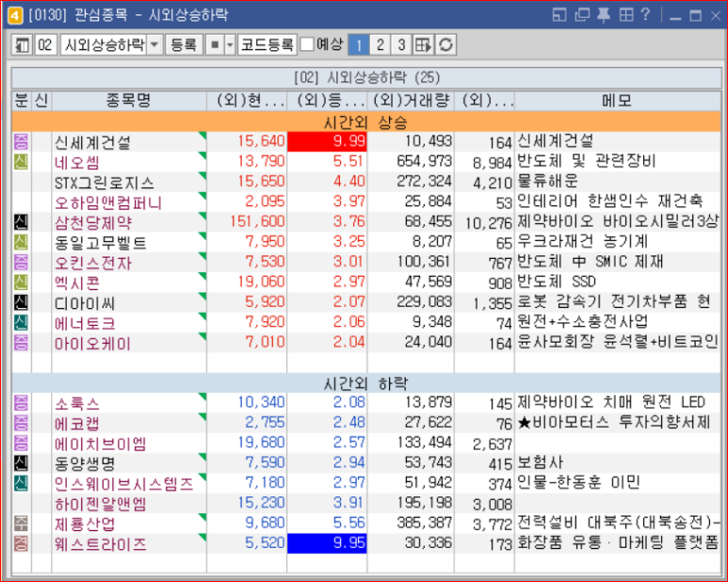Toggle the 예상 checkbox
This screenshot has width=728, height=582.
[x=307, y=44]
